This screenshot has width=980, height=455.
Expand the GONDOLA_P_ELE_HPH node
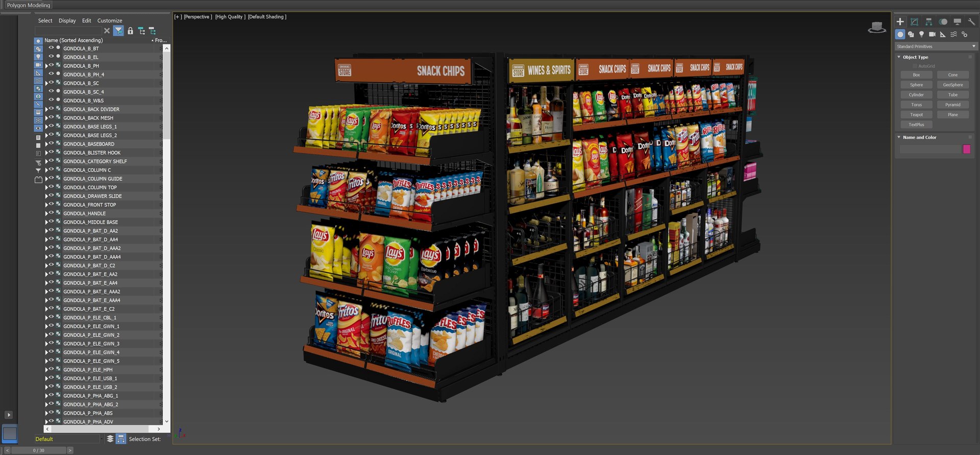coord(46,370)
